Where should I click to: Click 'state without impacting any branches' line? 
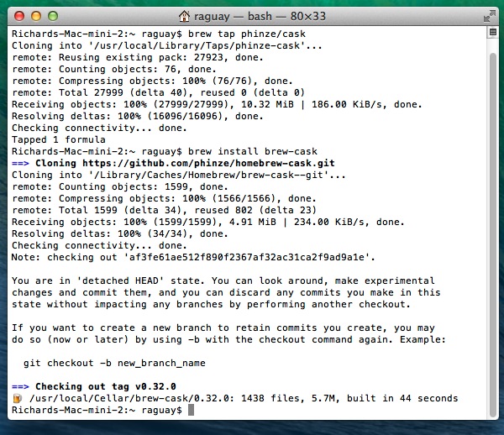(x=211, y=304)
